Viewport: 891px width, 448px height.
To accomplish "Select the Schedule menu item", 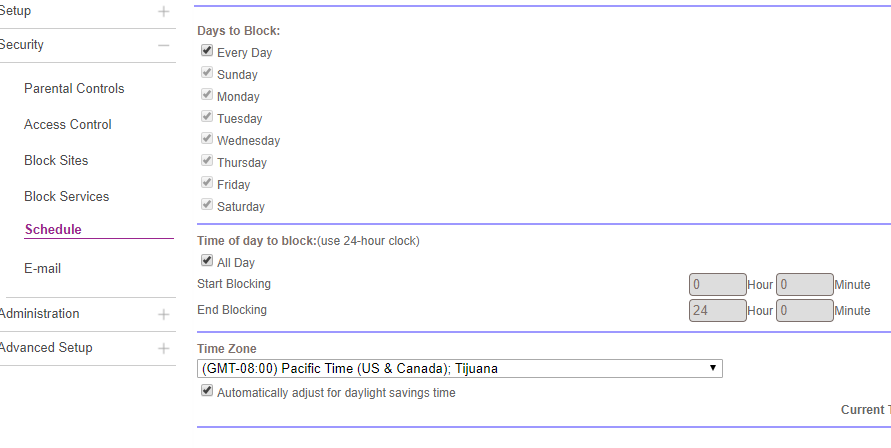I will pos(53,230).
